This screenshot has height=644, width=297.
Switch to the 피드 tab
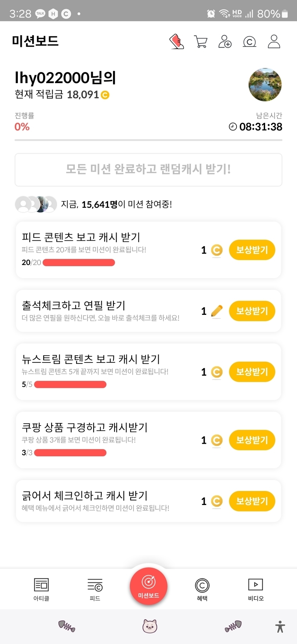pyautogui.click(x=95, y=589)
